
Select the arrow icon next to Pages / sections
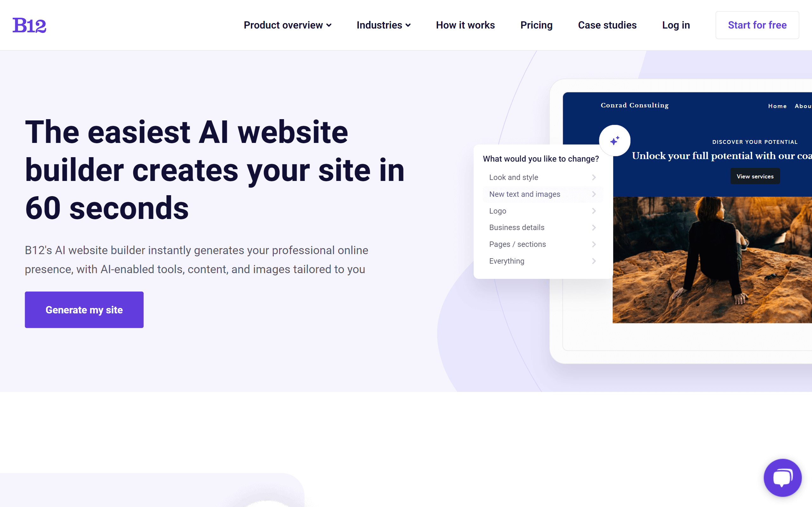[x=594, y=244]
